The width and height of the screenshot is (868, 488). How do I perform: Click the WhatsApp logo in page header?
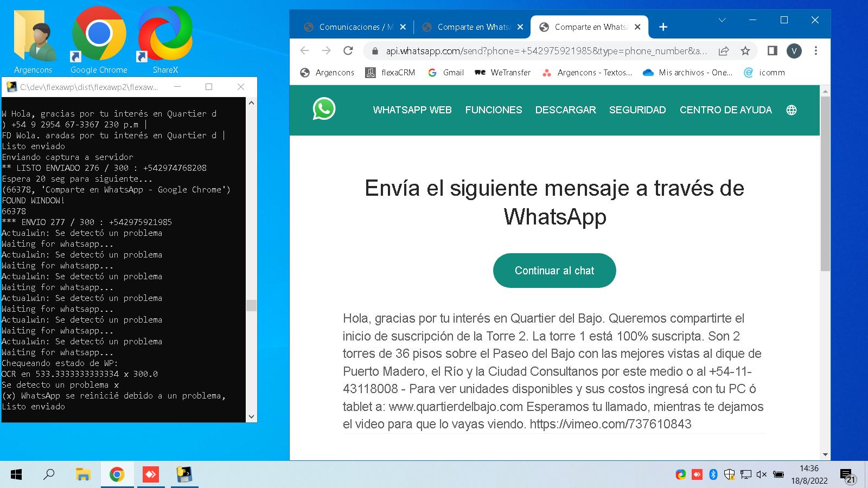[324, 109]
